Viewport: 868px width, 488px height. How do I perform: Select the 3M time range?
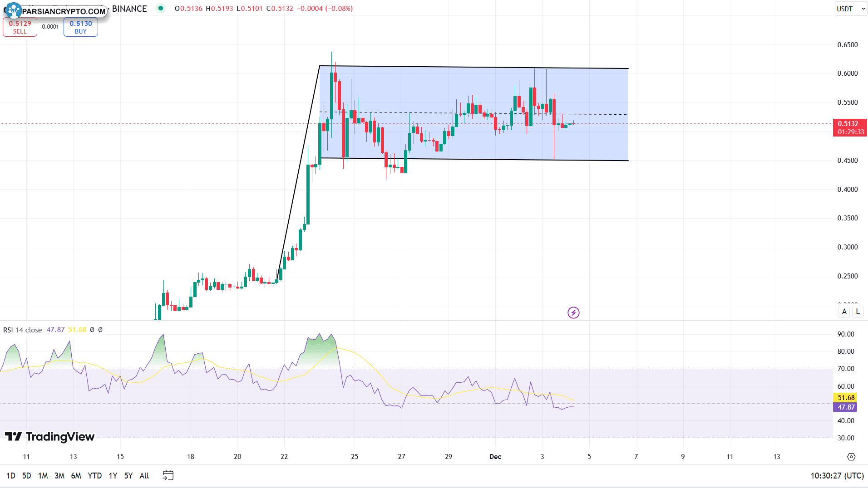(59, 475)
